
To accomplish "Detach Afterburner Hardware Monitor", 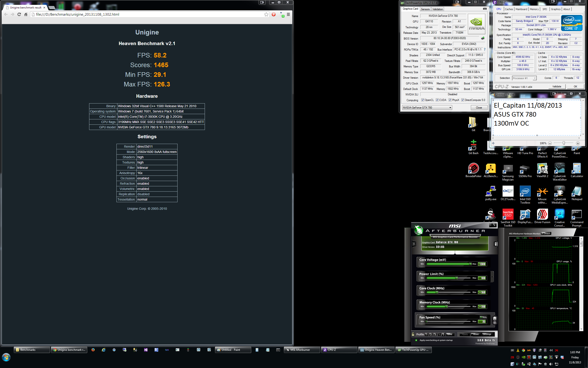I will point(546,233).
